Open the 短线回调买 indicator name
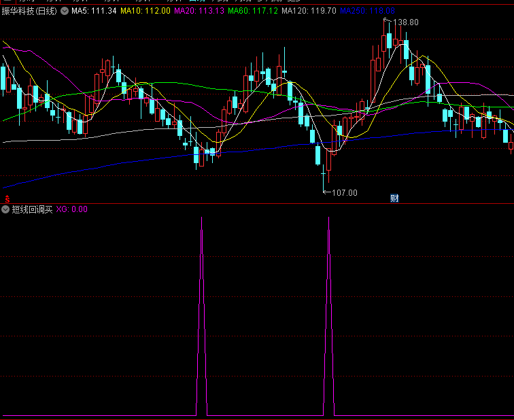The width and height of the screenshot is (514, 420). [x=32, y=209]
